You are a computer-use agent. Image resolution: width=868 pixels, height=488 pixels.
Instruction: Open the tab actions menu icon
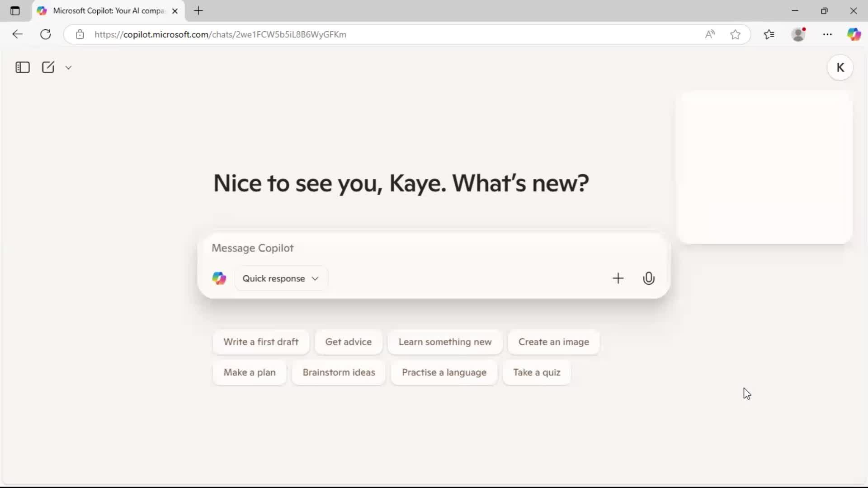15,11
